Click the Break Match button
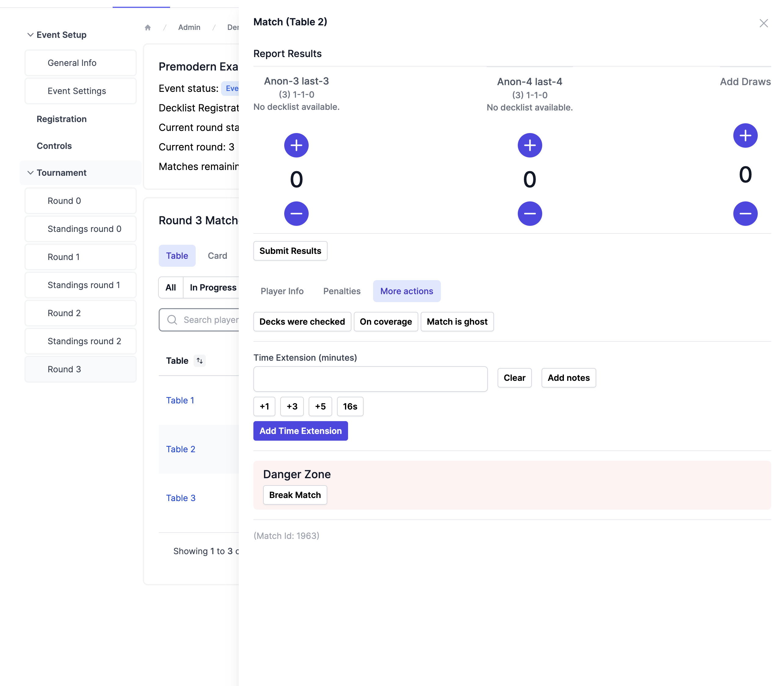 295,495
